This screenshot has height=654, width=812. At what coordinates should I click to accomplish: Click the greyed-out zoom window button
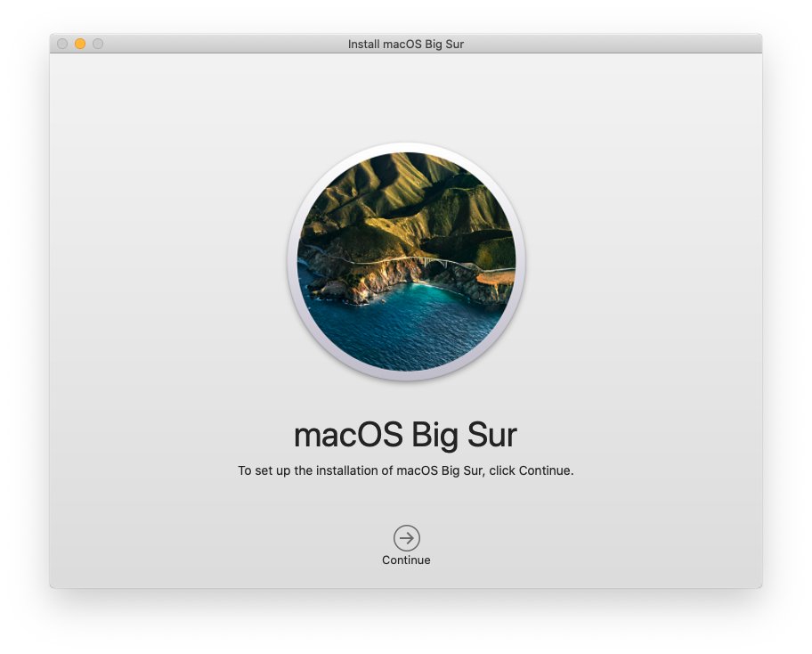pos(97,44)
